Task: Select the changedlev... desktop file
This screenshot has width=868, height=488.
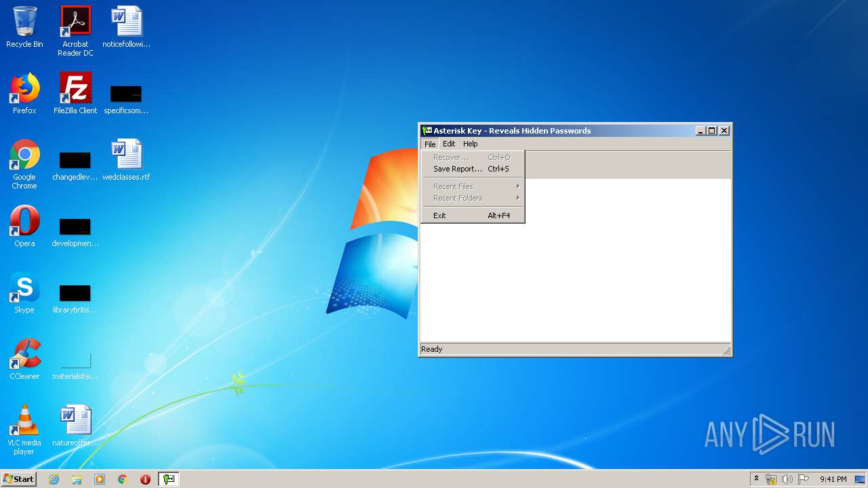Action: pos(75,165)
